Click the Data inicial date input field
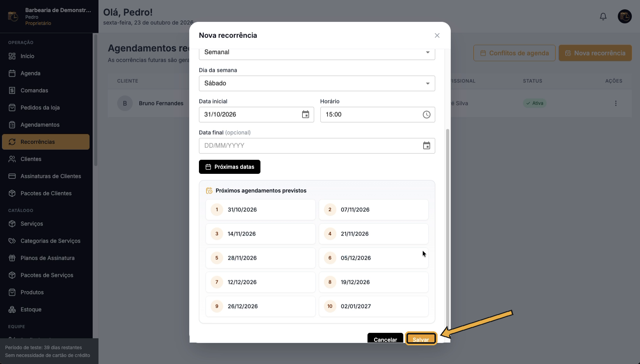This screenshot has width=640, height=364. point(257,114)
